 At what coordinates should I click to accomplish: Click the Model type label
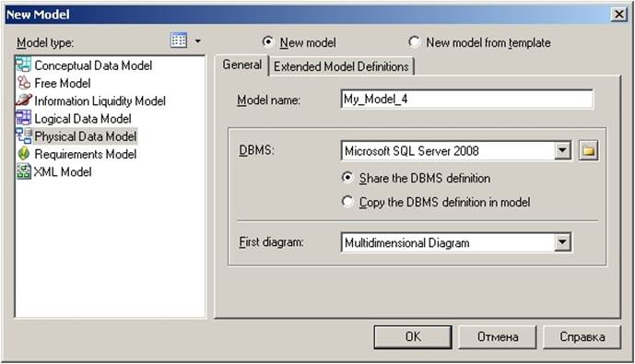(45, 43)
